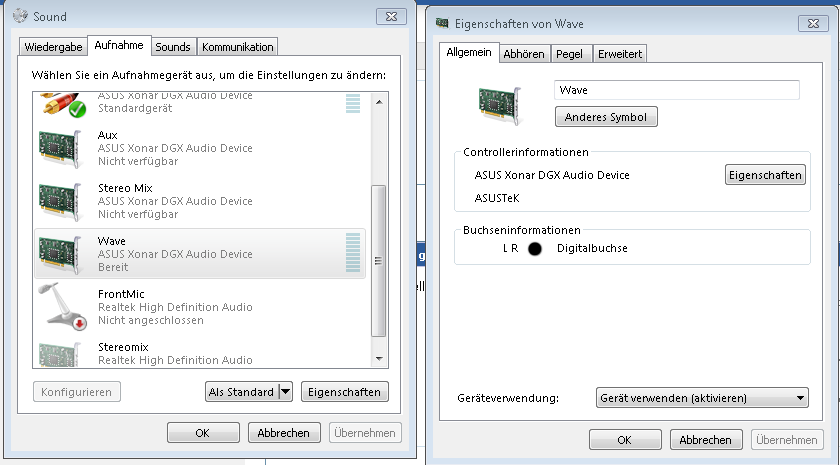This screenshot has width=840, height=465.
Task: Click the Wave device sound card icon in list
Action: click(x=60, y=254)
